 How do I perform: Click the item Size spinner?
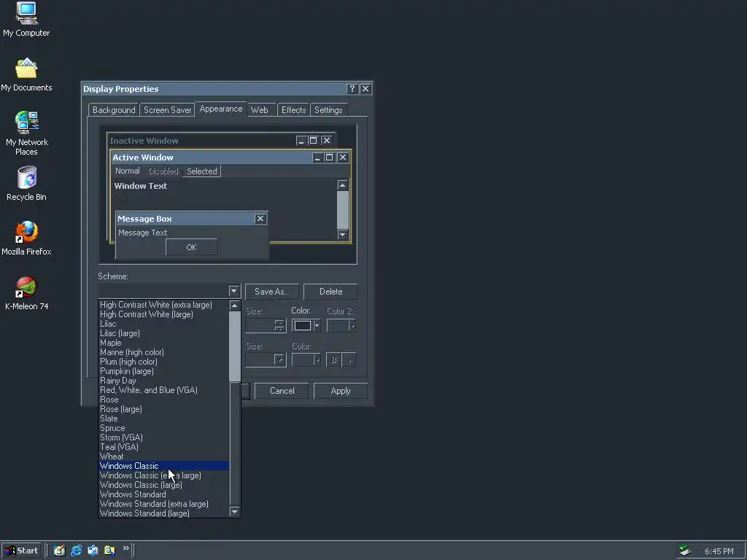pos(279,326)
